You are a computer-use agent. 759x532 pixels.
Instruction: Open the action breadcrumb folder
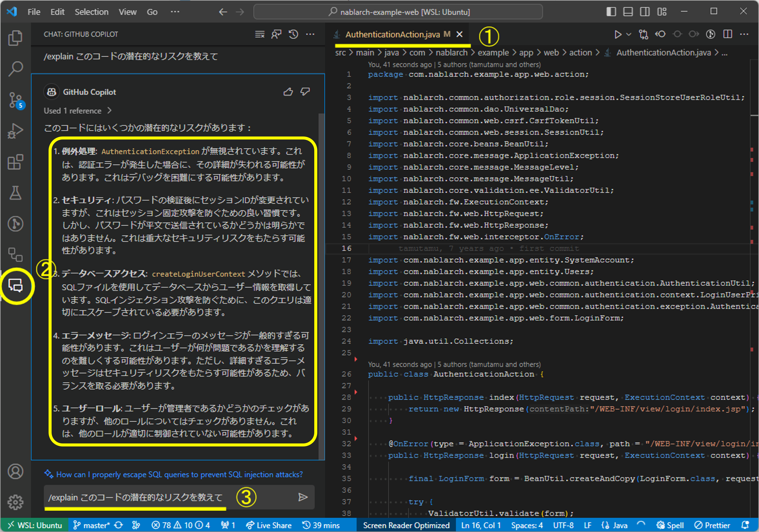[x=581, y=53]
